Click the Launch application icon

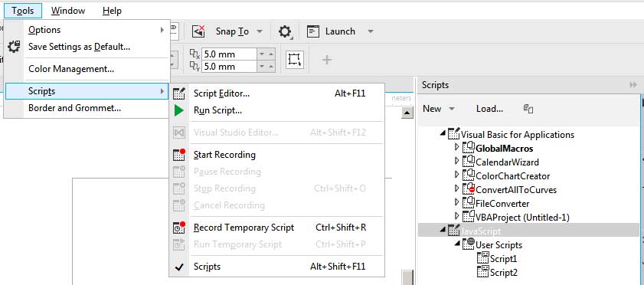coord(313,31)
